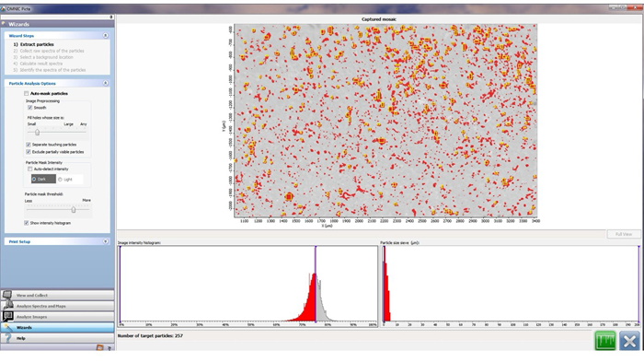Image resolution: width=644 pixels, height=362 pixels.
Task: Click the particle size sieve right edge marker
Action: point(638,284)
